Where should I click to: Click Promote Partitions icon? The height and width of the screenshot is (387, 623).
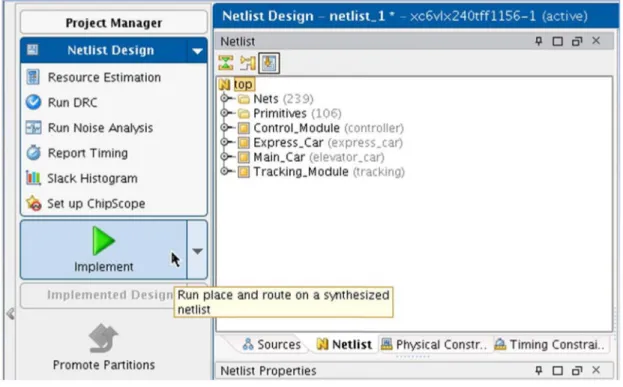pyautogui.click(x=103, y=339)
